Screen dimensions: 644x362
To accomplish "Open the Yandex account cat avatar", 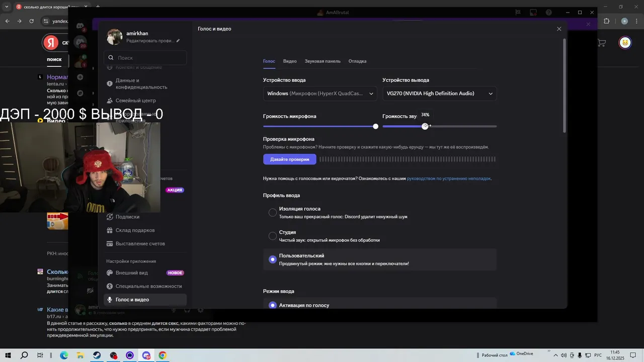I will coord(625,43).
